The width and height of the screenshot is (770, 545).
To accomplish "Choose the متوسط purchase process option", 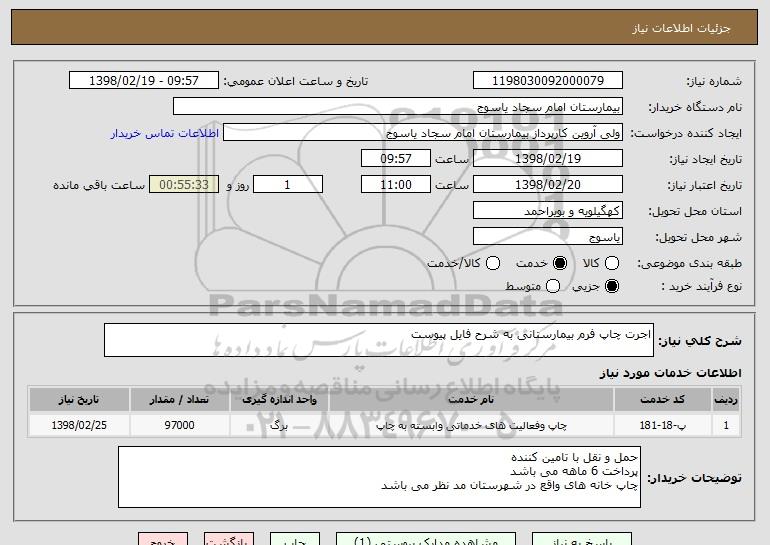I will pyautogui.click(x=553, y=286).
